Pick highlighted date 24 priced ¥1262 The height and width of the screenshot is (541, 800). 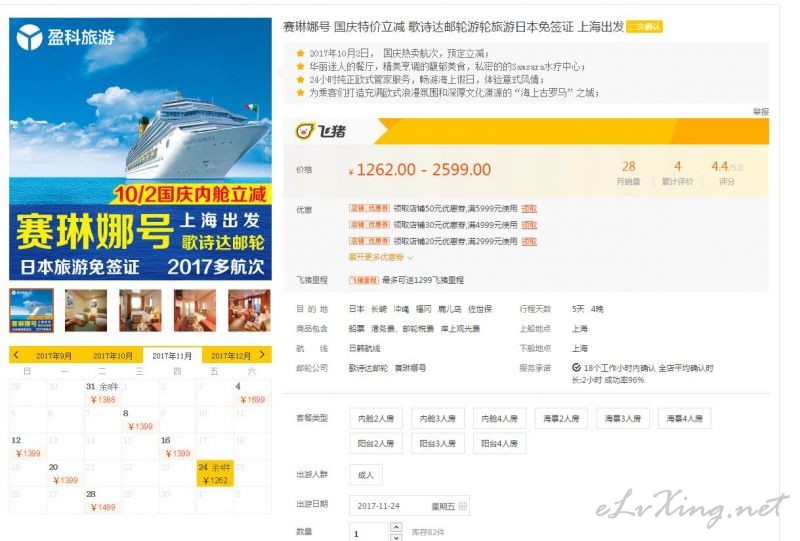pyautogui.click(x=215, y=474)
